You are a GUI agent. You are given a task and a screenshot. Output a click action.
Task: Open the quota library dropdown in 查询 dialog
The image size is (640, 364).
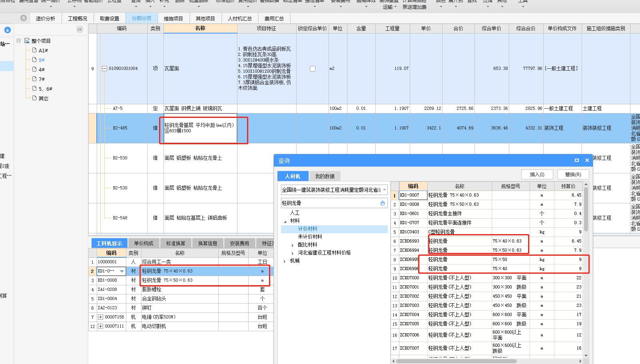click(385, 190)
